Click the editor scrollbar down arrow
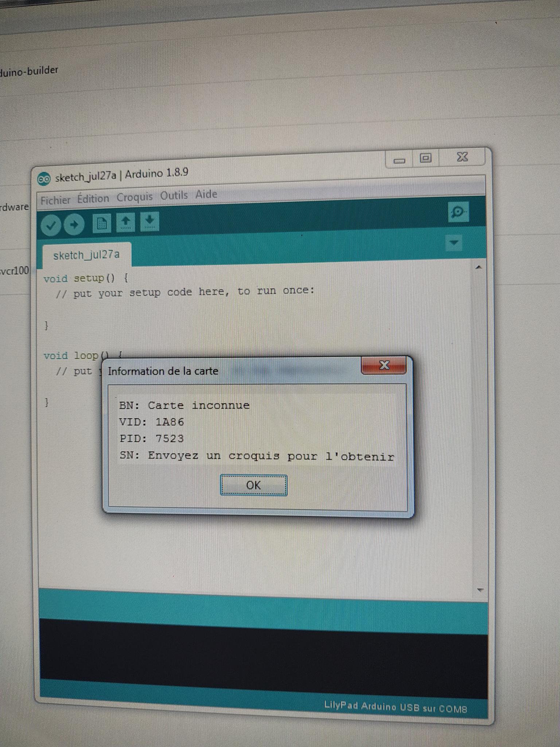 pos(480,590)
